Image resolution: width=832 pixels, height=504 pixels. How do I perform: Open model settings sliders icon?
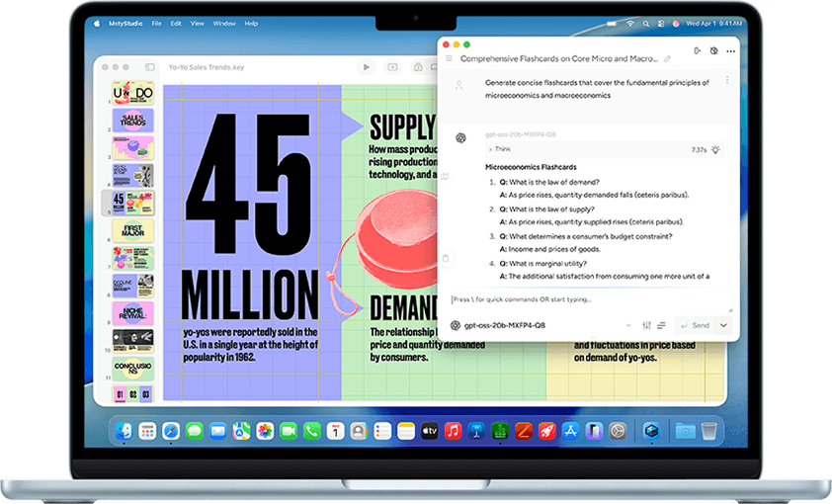point(646,325)
